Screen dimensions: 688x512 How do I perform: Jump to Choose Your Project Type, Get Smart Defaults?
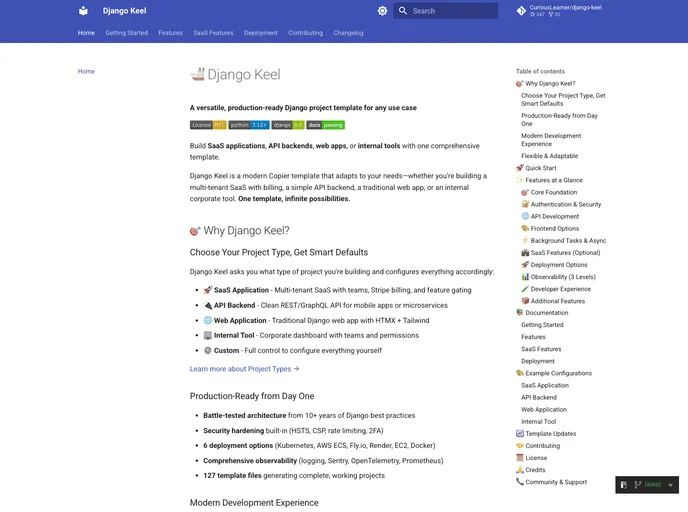click(x=563, y=100)
